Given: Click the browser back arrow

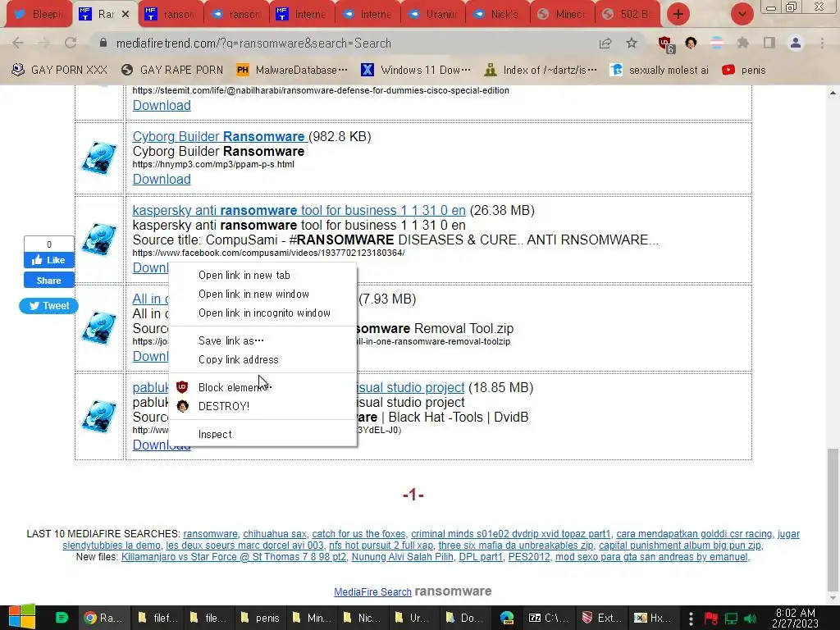Looking at the screenshot, I should click(x=18, y=43).
